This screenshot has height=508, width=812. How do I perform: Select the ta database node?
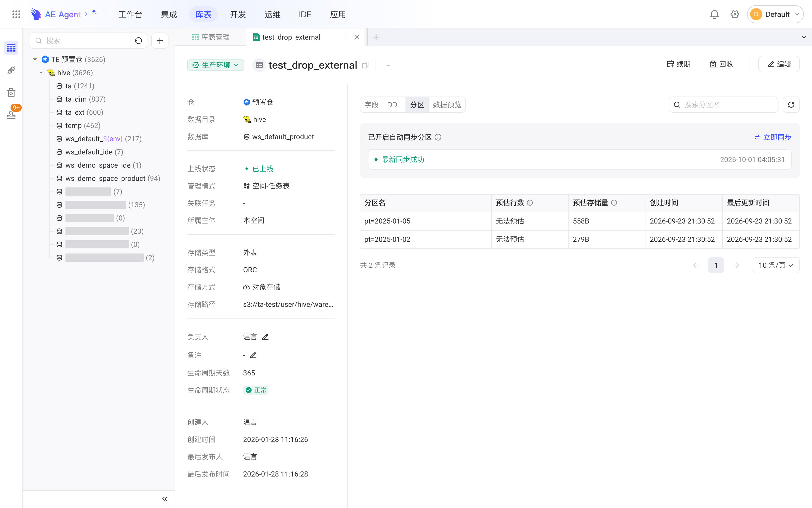point(75,86)
